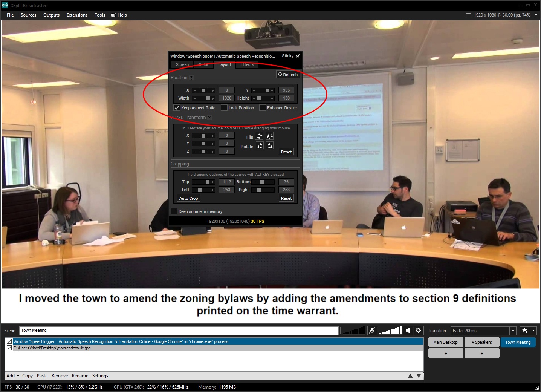The height and width of the screenshot is (392, 541).
Task: Open the Help menu
Action: point(122,15)
